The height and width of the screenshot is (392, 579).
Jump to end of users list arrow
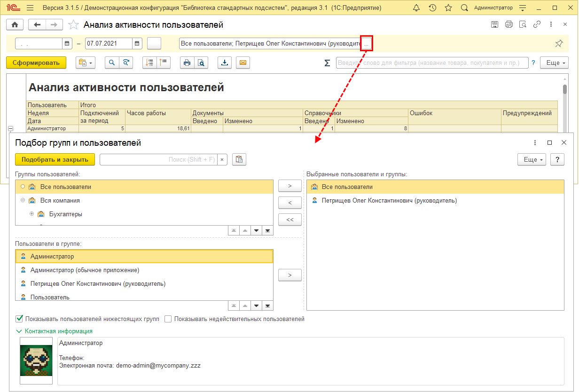[267, 306]
